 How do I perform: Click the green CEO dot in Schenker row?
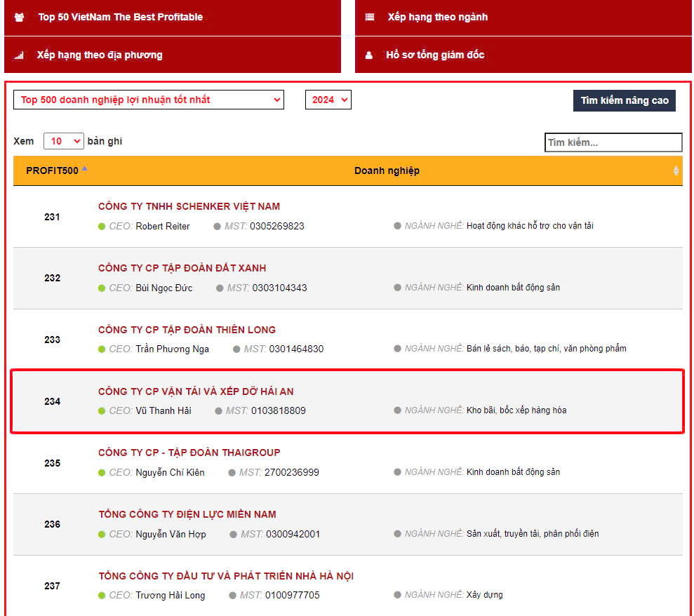(x=102, y=227)
